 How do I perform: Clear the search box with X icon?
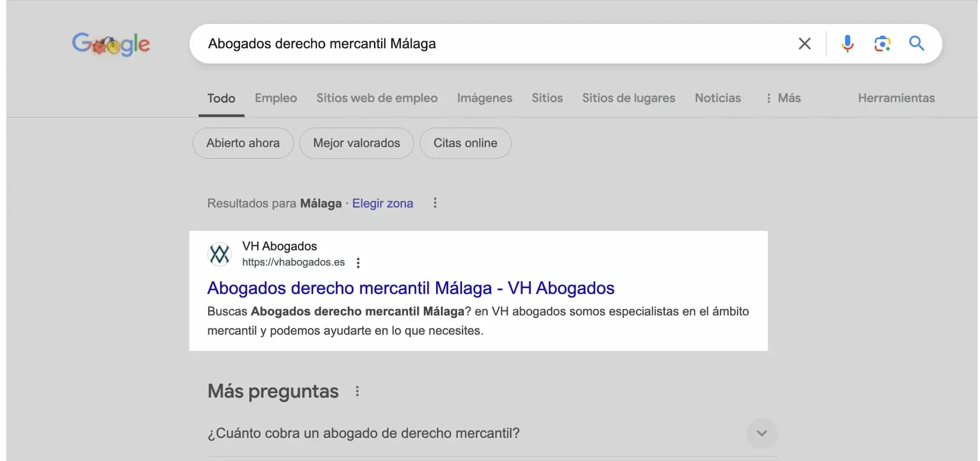tap(805, 44)
